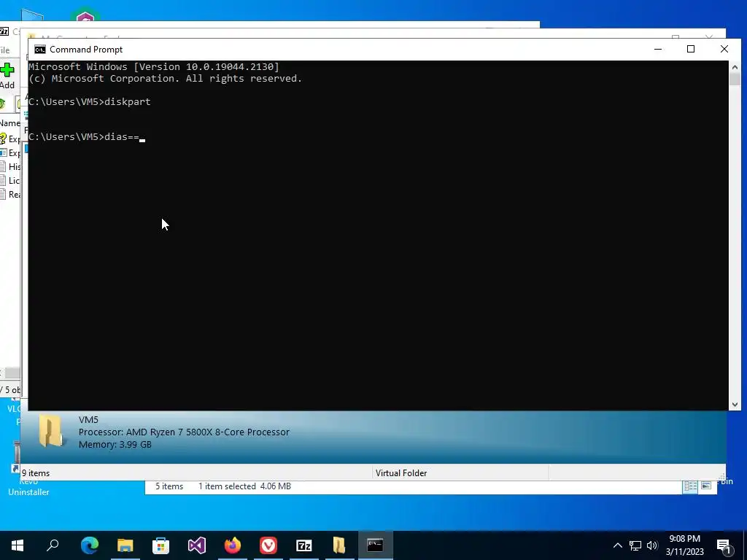Screen dimensions: 747x560
Task: Maximize the Command Prompt window
Action: tap(691, 49)
